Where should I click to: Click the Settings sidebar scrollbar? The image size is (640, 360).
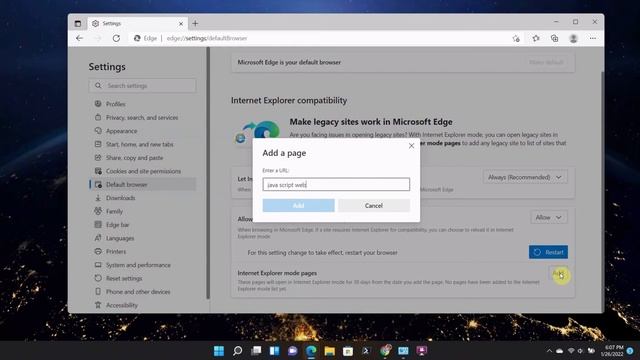coord(208,173)
